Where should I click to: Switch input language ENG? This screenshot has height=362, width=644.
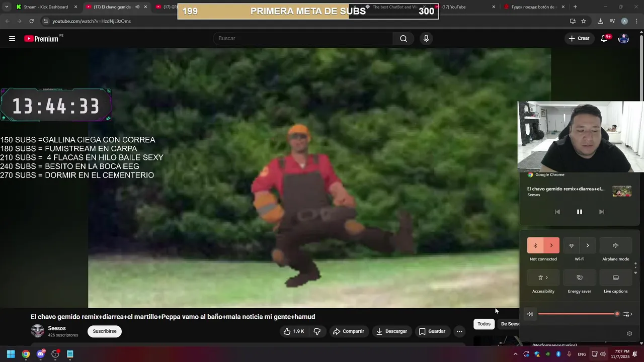pos(582,354)
